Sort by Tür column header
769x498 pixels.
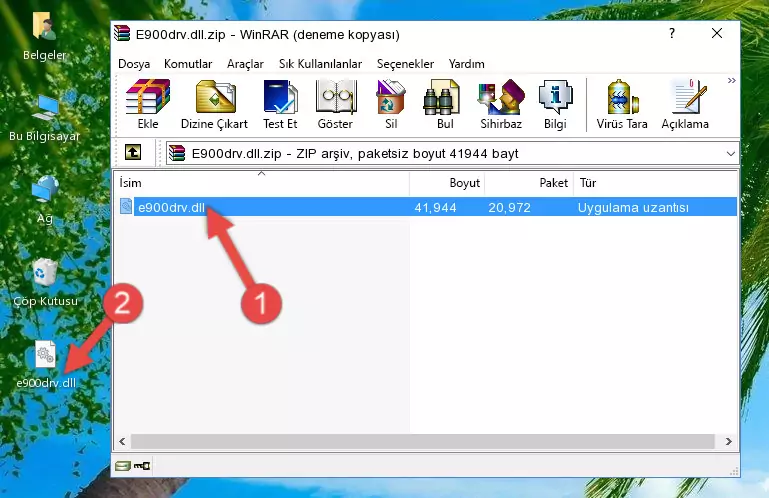coord(656,183)
